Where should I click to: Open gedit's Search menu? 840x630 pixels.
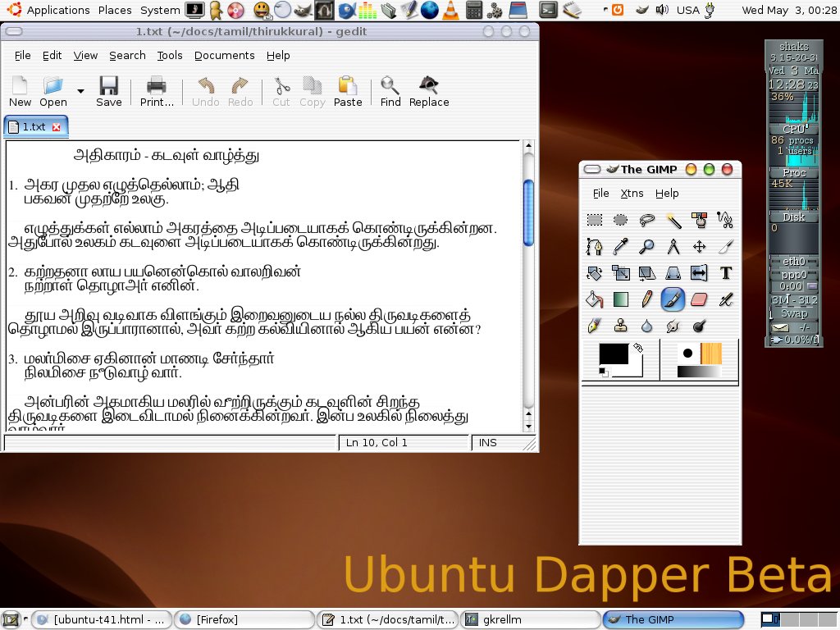[x=127, y=55]
